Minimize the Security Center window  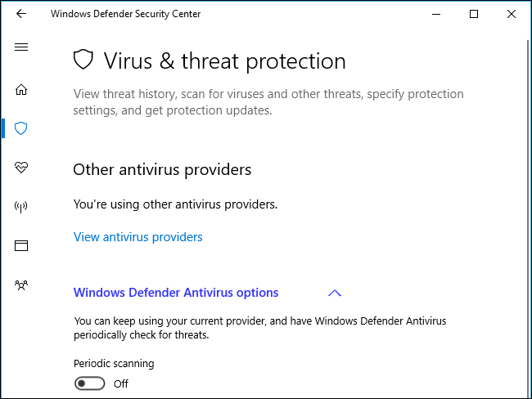435,14
